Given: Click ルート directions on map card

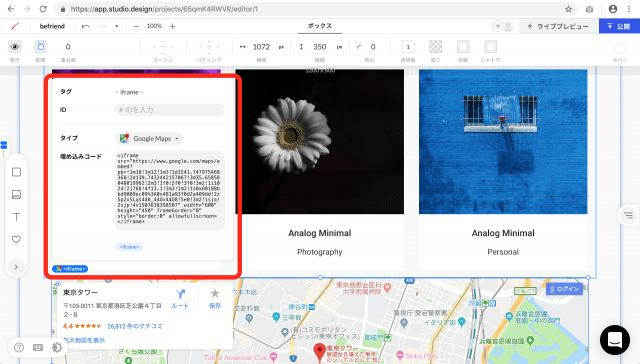Looking at the screenshot, I should (180, 299).
